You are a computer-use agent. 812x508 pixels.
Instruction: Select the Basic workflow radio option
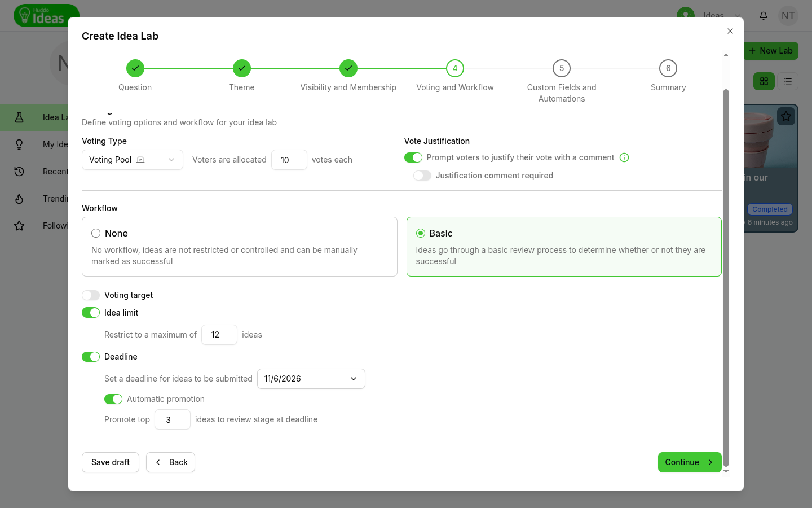click(x=421, y=233)
